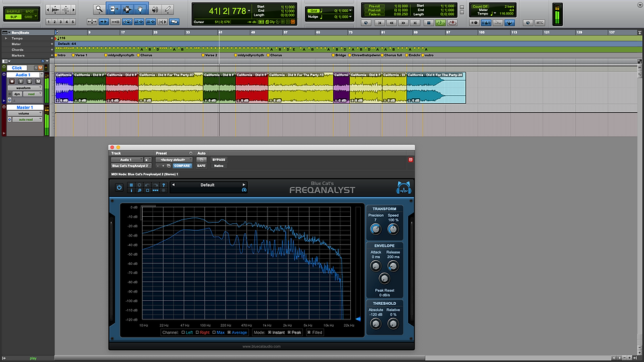Select the Zoomer magnifier tool
Image resolution: width=644 pixels, height=362 pixels.
[99, 9]
